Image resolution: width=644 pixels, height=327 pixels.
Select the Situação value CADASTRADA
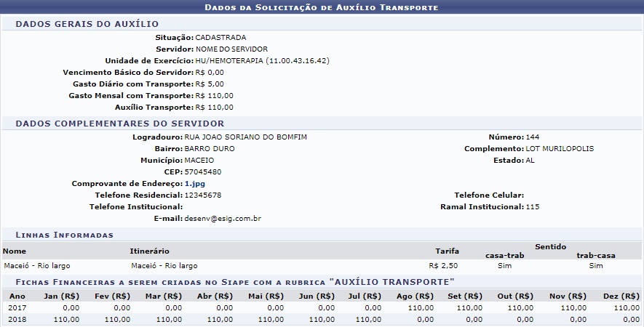[x=221, y=37]
